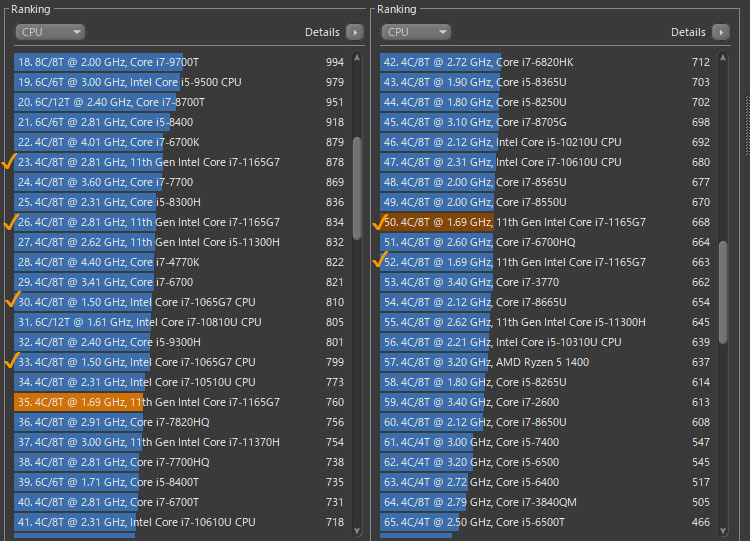This screenshot has width=750, height=541.
Task: Select rank 54 Core i7-8665U row
Action: 545,302
